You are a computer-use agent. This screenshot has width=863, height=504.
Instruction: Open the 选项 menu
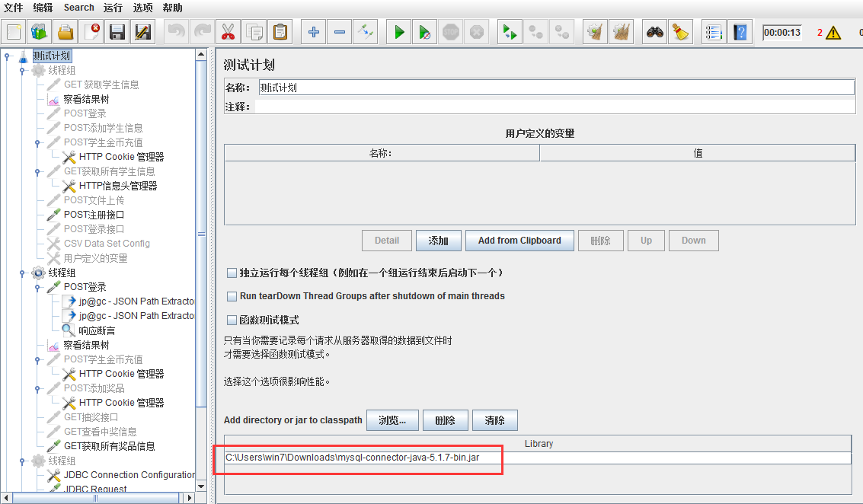pos(142,8)
